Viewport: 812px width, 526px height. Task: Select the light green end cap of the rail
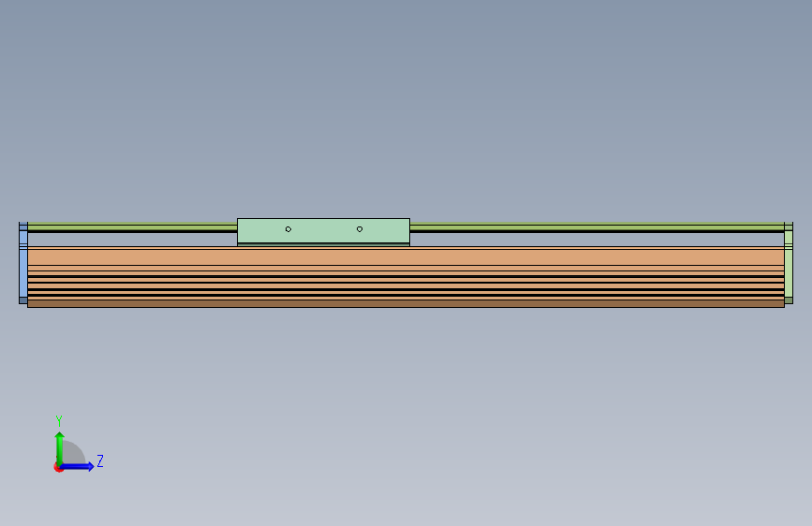[789, 263]
